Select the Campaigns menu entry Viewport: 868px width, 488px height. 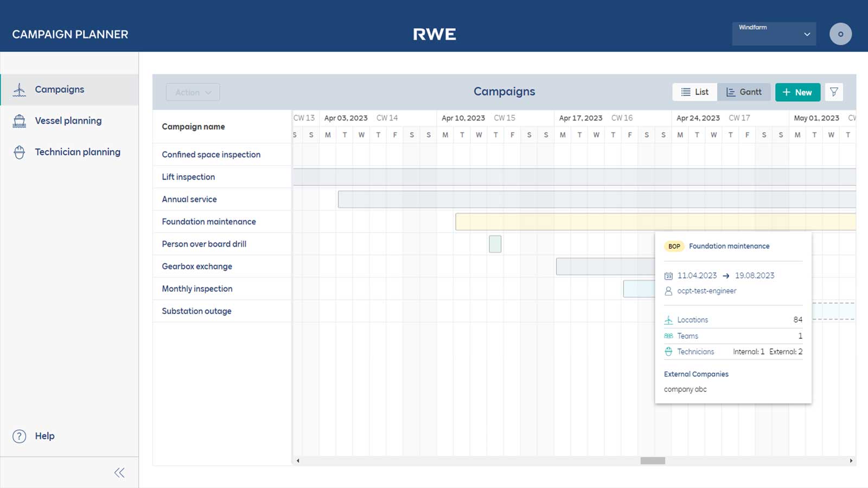click(x=60, y=89)
